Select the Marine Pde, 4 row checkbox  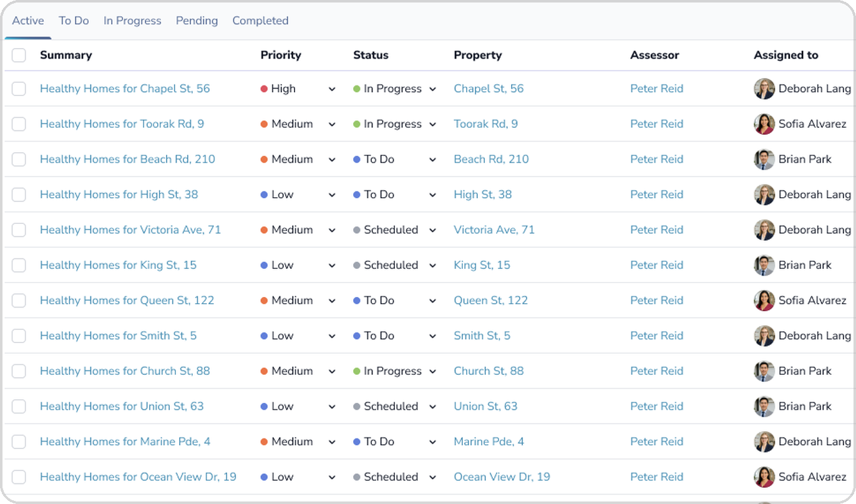[x=19, y=442]
